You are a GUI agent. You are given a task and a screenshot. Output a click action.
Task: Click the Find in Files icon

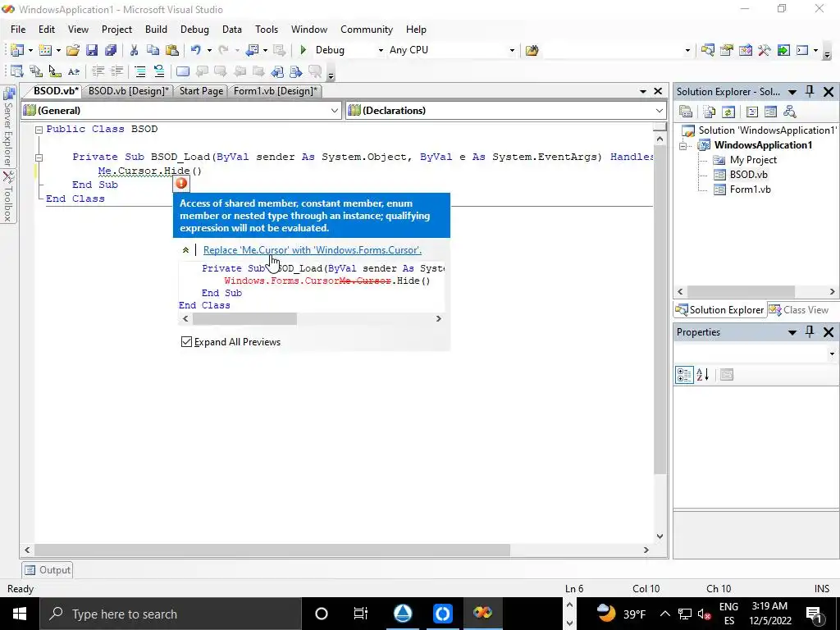click(532, 50)
